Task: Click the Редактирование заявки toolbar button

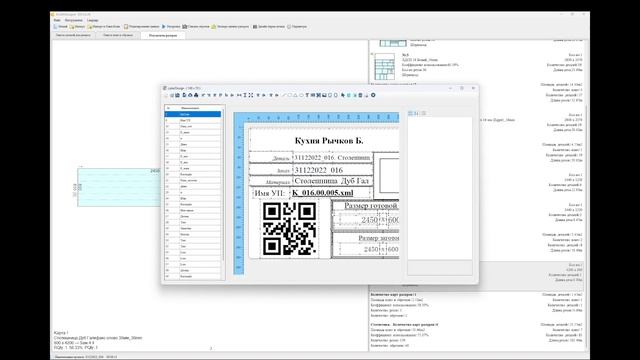Action: [x=142, y=27]
